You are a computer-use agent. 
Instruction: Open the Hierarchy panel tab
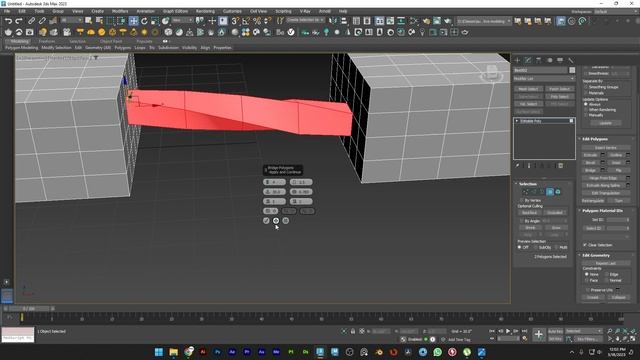(x=538, y=60)
